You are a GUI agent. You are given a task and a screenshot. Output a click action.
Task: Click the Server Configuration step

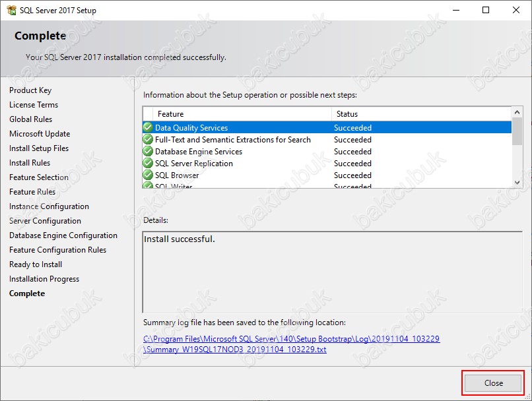[45, 221]
